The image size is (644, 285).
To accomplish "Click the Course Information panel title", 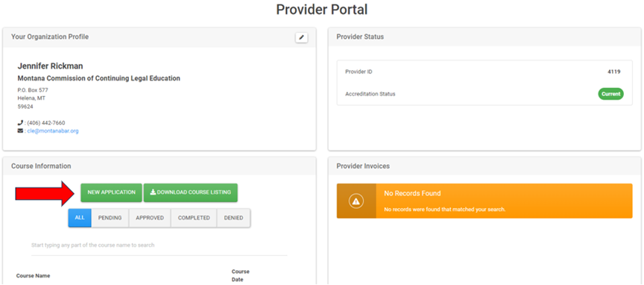I will [x=41, y=166].
